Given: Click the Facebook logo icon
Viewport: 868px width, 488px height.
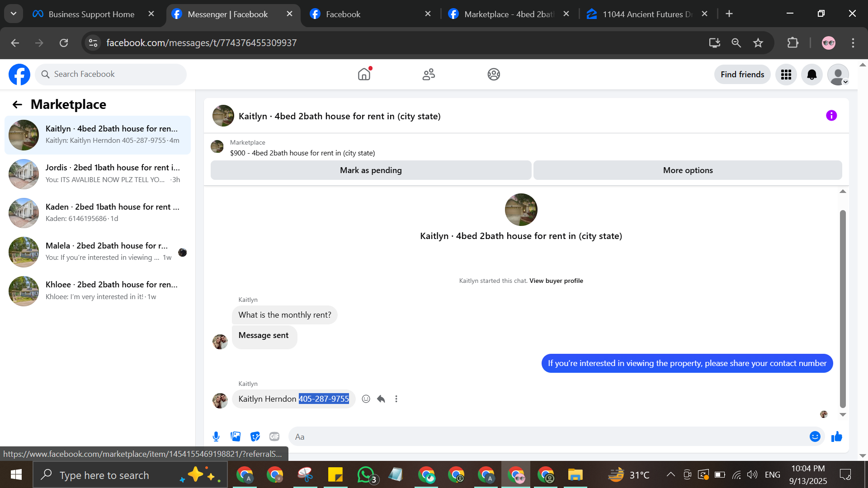Looking at the screenshot, I should tap(19, 75).
